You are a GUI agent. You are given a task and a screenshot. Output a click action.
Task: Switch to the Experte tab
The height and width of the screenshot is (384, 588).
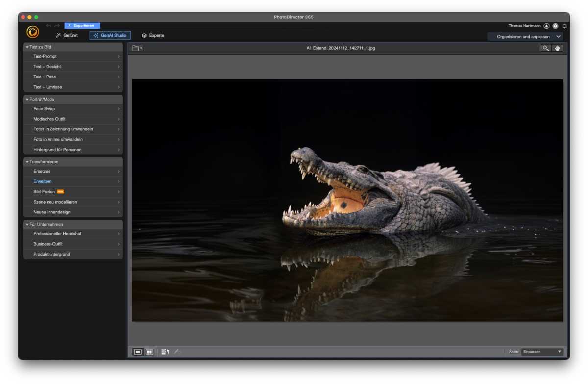[153, 36]
